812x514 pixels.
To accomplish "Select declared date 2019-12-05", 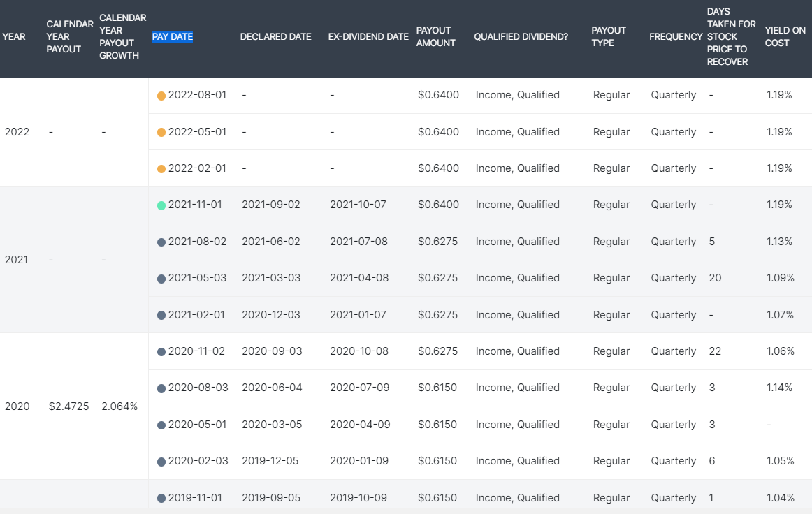I will pos(270,461).
